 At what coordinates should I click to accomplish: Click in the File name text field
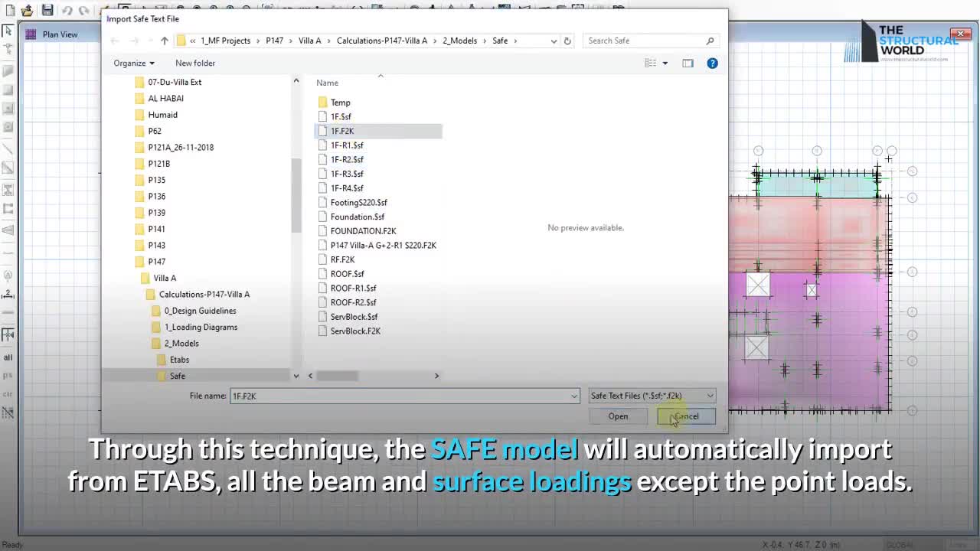click(x=400, y=396)
